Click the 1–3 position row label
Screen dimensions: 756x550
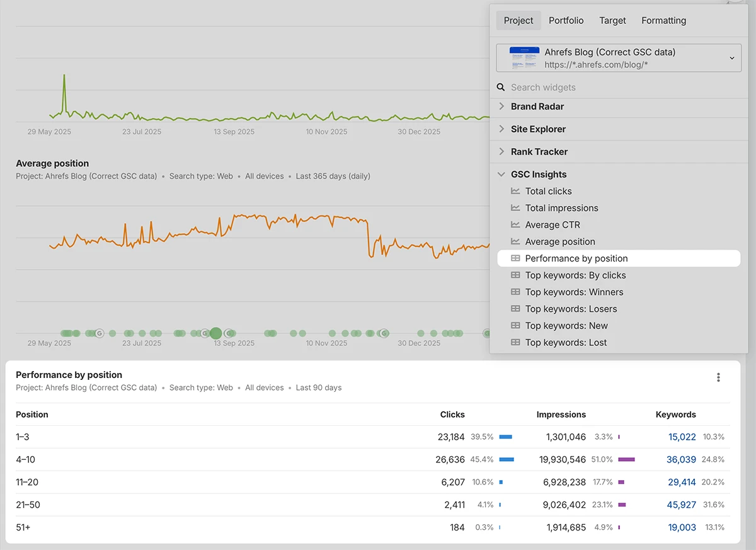[23, 437]
